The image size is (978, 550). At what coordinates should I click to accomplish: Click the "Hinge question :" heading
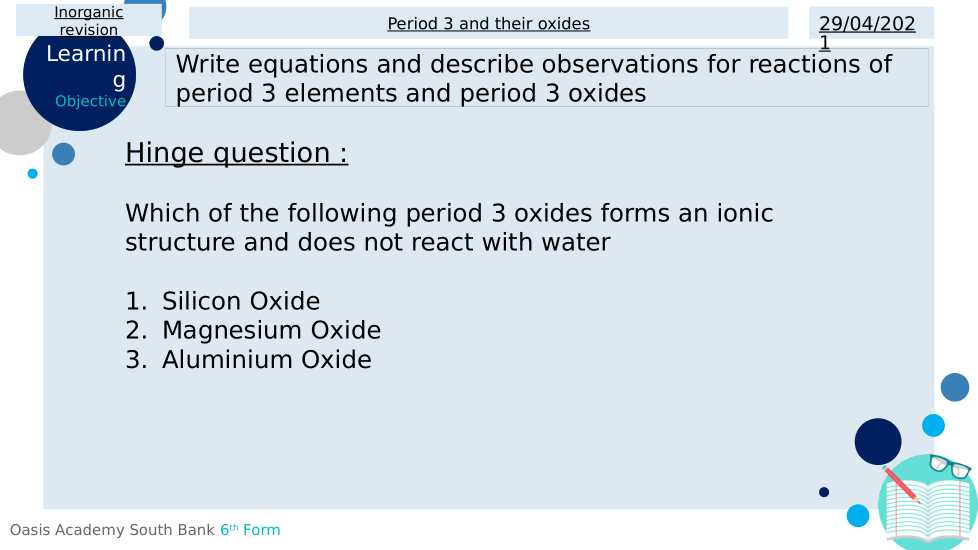click(x=236, y=153)
